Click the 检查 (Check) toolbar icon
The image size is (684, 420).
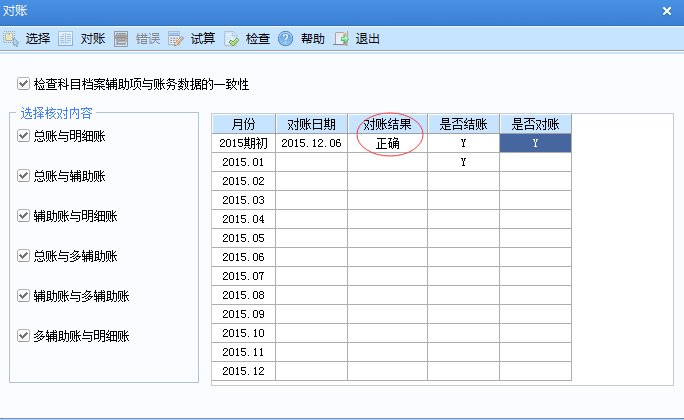[231, 39]
